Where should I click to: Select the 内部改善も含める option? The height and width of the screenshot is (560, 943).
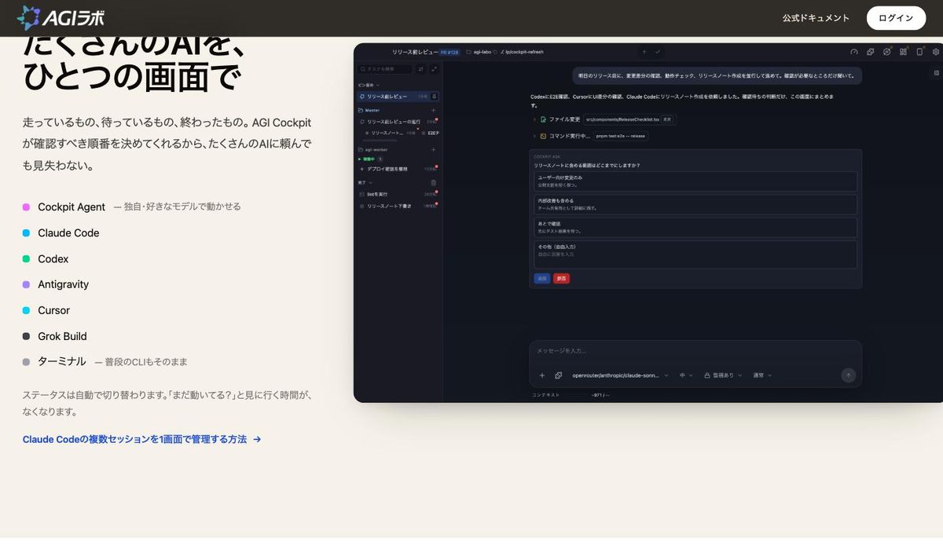[x=695, y=204]
